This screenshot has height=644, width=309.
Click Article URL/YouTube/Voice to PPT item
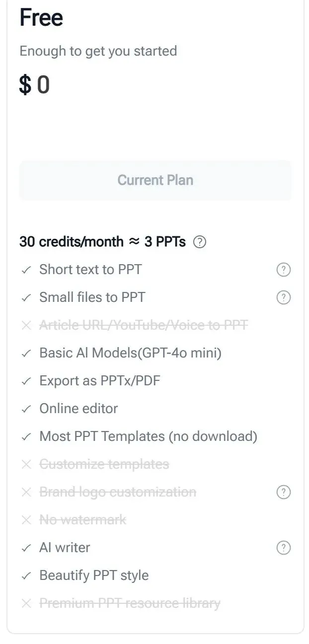143,325
